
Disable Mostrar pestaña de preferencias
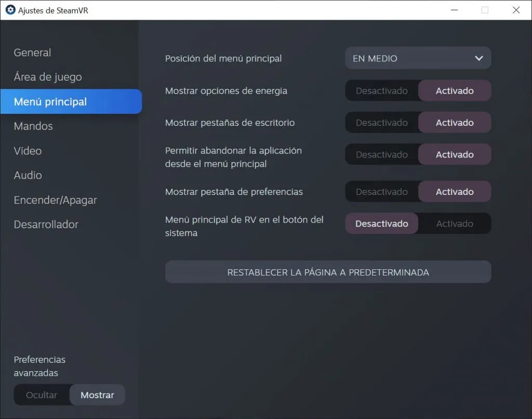pos(382,192)
